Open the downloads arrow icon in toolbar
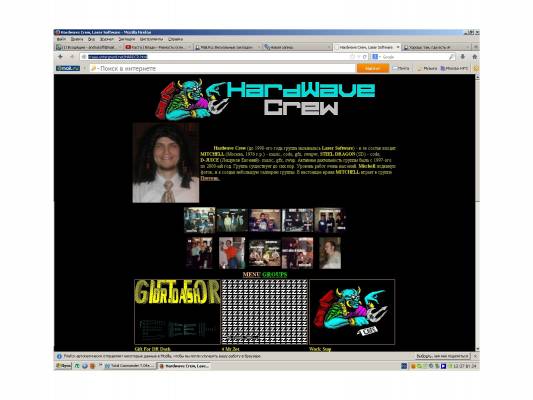533x400 pixels. 463,57
